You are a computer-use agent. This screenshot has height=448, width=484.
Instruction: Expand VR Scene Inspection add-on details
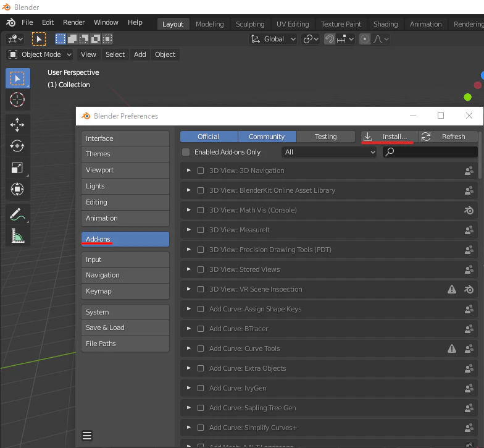point(189,289)
